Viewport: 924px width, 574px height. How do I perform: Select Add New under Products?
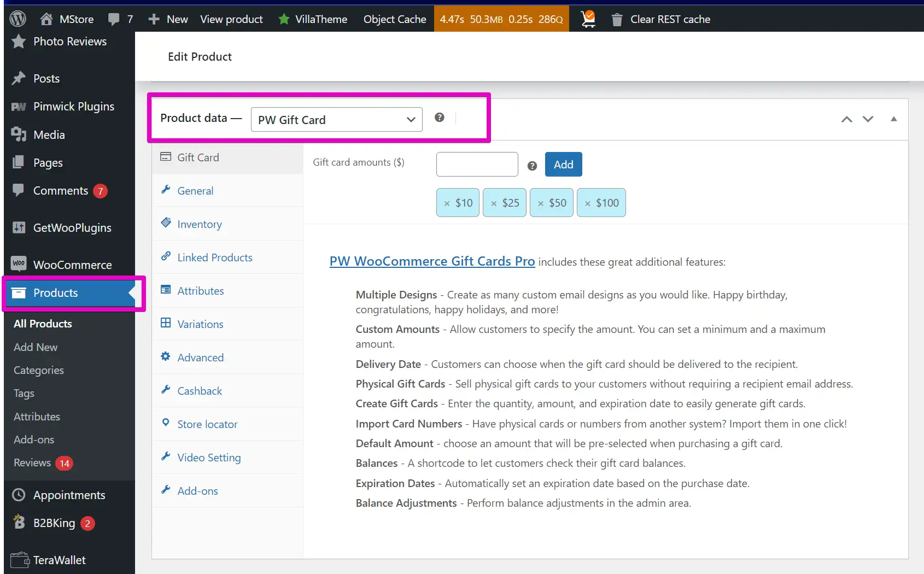[x=36, y=347]
